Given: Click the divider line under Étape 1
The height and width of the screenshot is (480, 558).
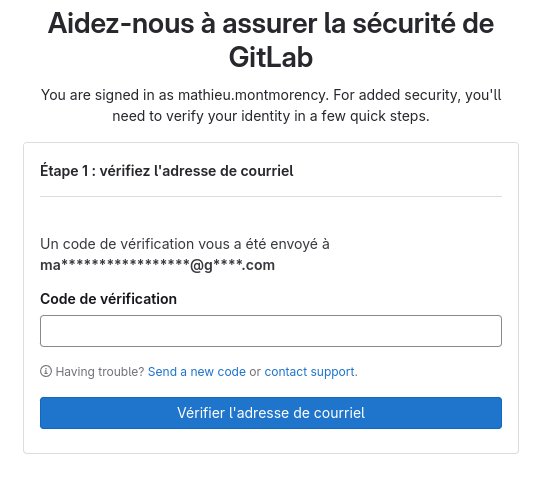Looking at the screenshot, I should pyautogui.click(x=271, y=196).
